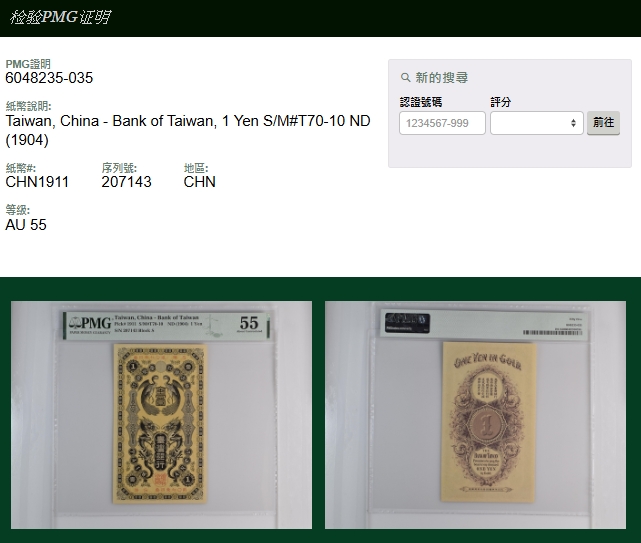Click the search magnifier icon

point(405,77)
